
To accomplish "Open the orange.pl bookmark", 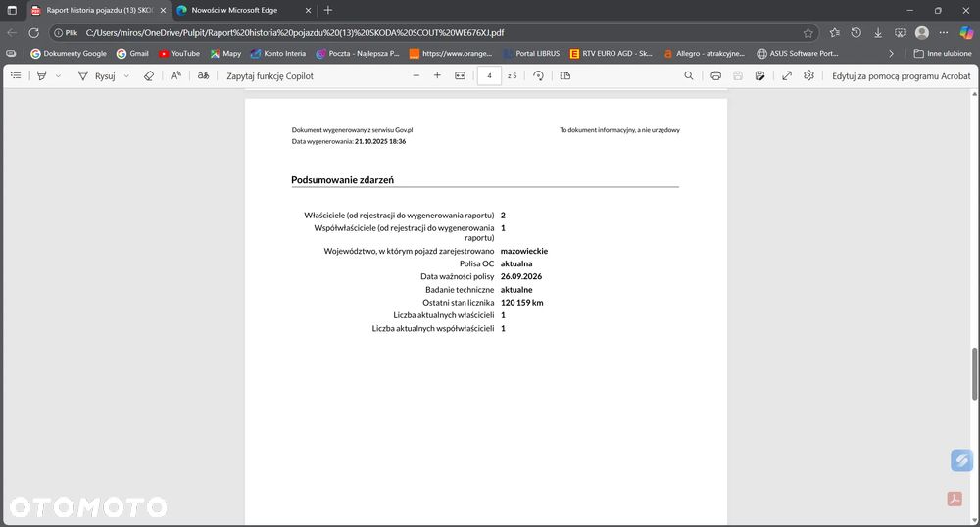I will point(451,54).
